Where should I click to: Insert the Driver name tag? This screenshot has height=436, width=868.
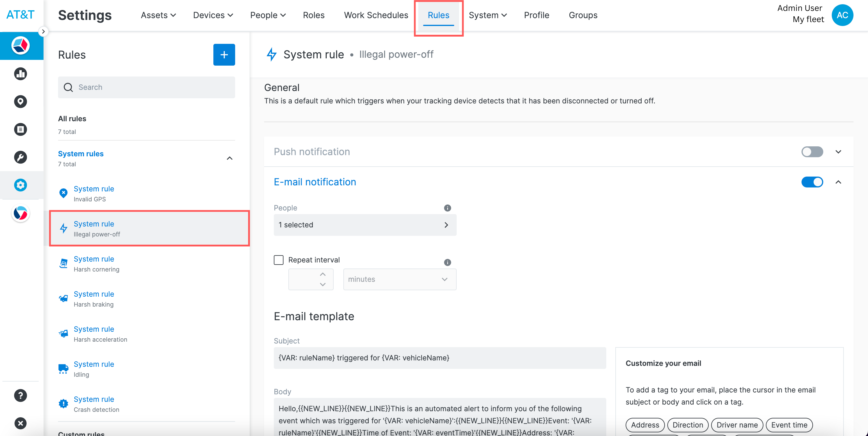737,425
